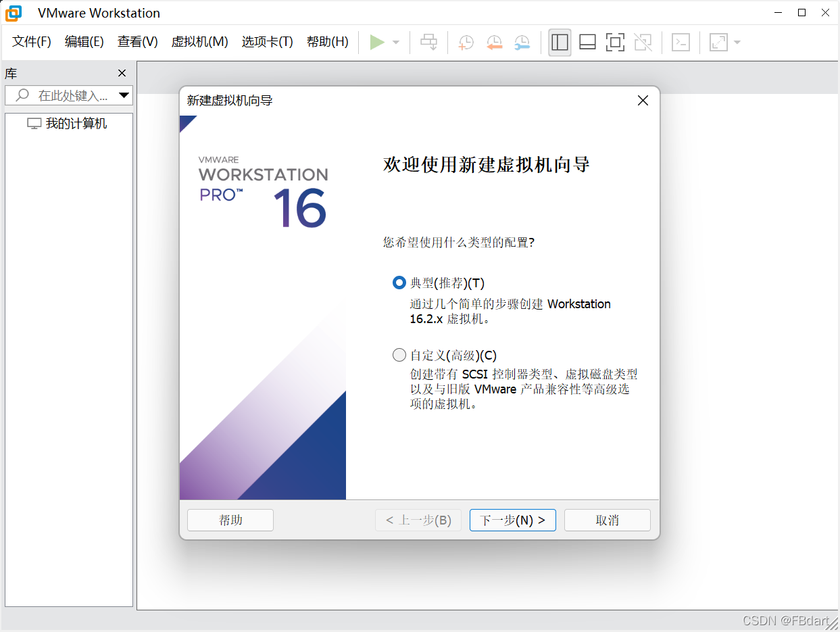The image size is (840, 632).
Task: Open the 文件(F) menu
Action: click(32, 42)
